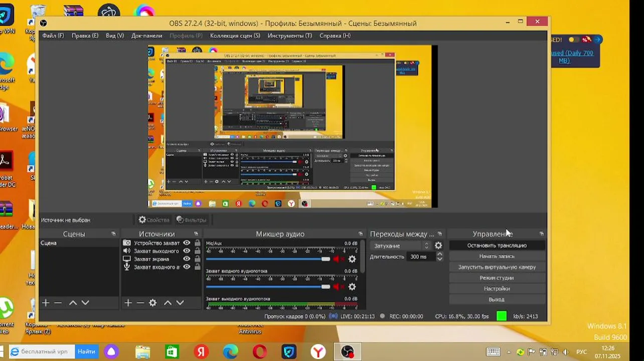Click Остановить трансляцию button
Screen dimensions: 644x361
(x=497, y=246)
